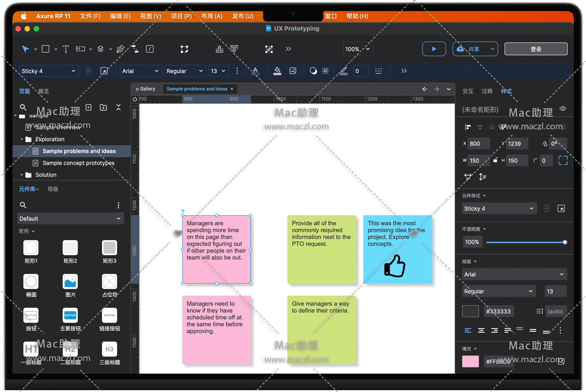Click the pink fill color swatch
Image resolution: width=586 pixels, height=392 pixels.
(x=470, y=361)
